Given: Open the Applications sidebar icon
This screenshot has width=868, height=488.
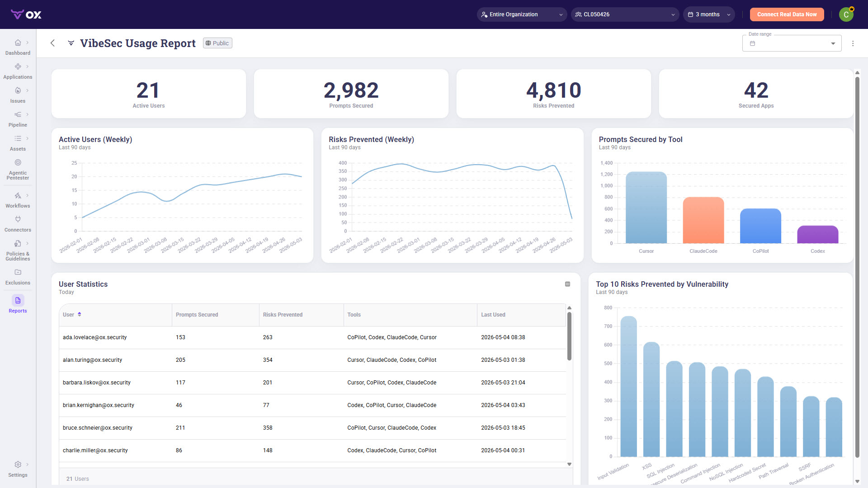Looking at the screenshot, I should coord(18,67).
